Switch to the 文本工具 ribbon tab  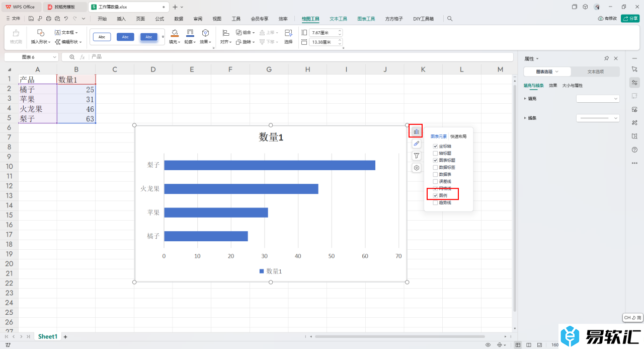pyautogui.click(x=338, y=19)
